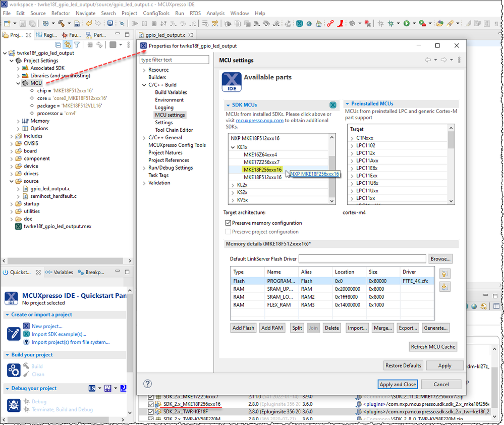Expand the Memory node in the project tree
This screenshot has width=504, height=425.
click(x=18, y=121)
